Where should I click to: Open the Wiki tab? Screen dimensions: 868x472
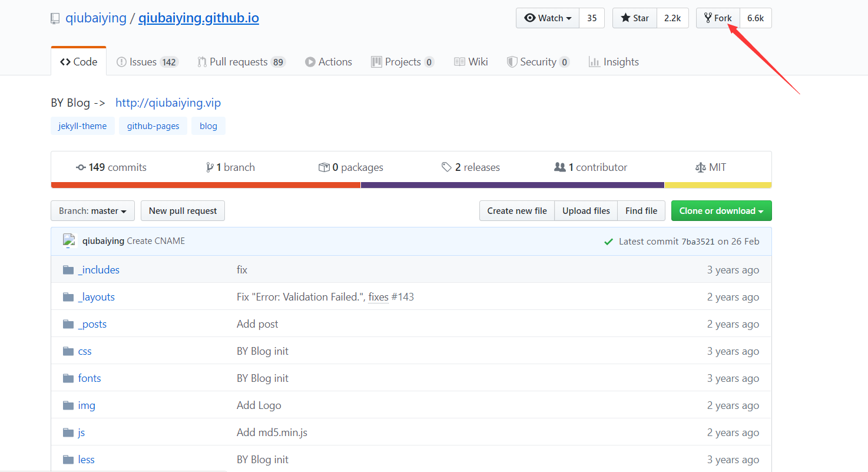471,62
